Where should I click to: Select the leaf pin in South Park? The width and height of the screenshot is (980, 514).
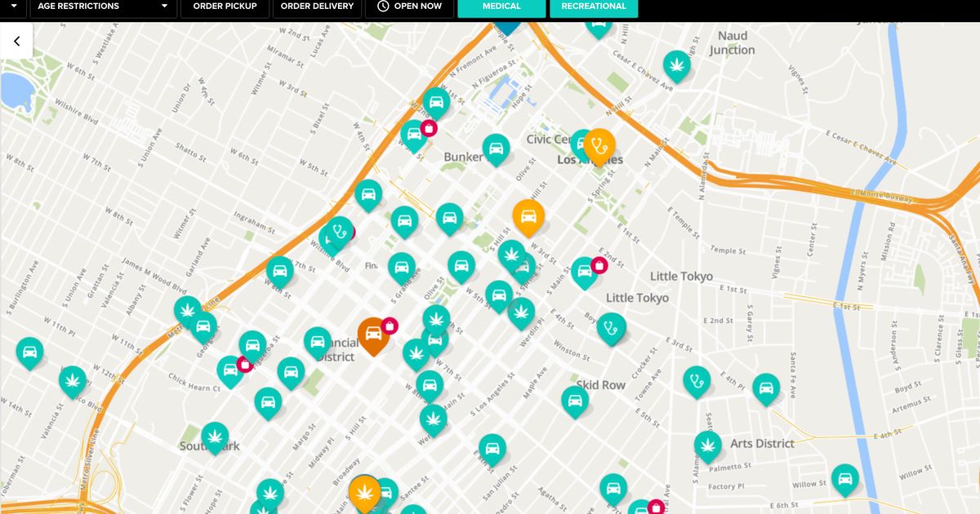click(215, 437)
